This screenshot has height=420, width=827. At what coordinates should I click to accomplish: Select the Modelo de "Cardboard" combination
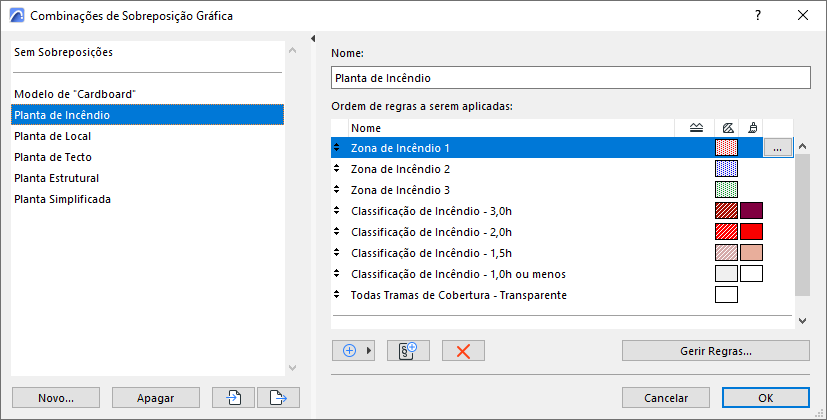pyautogui.click(x=75, y=94)
